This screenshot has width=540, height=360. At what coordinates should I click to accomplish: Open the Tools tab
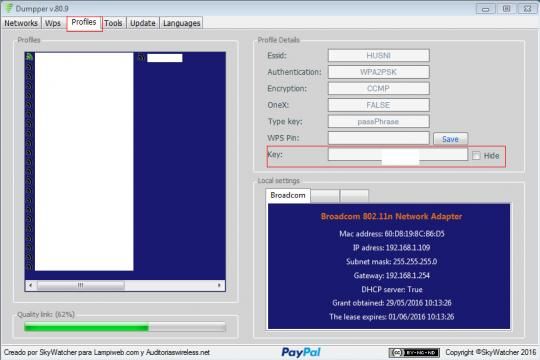click(x=113, y=23)
